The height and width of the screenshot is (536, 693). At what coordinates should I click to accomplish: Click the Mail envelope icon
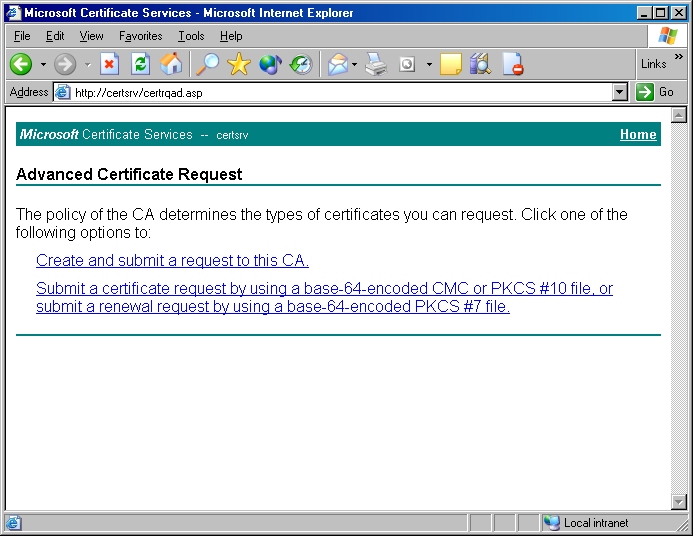coord(338,64)
